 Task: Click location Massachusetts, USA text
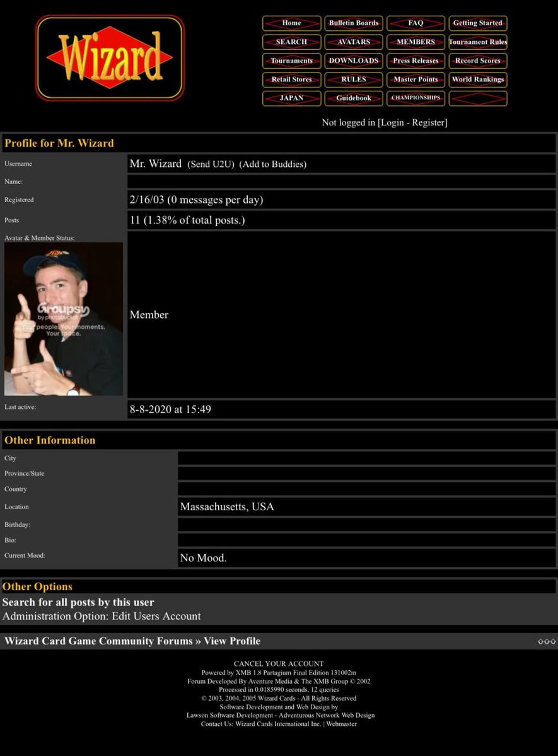[x=227, y=507]
